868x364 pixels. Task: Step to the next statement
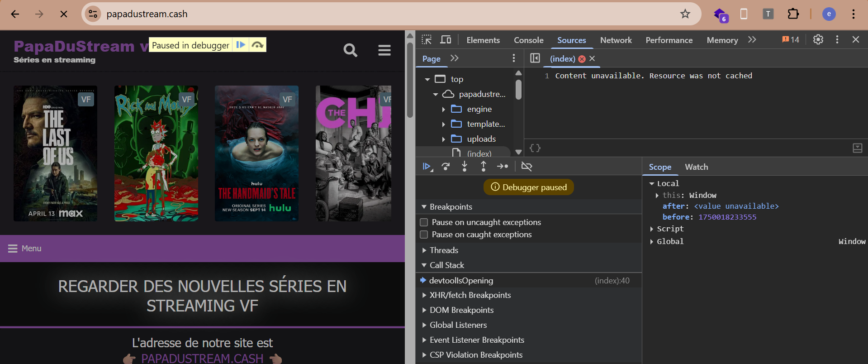point(503,167)
